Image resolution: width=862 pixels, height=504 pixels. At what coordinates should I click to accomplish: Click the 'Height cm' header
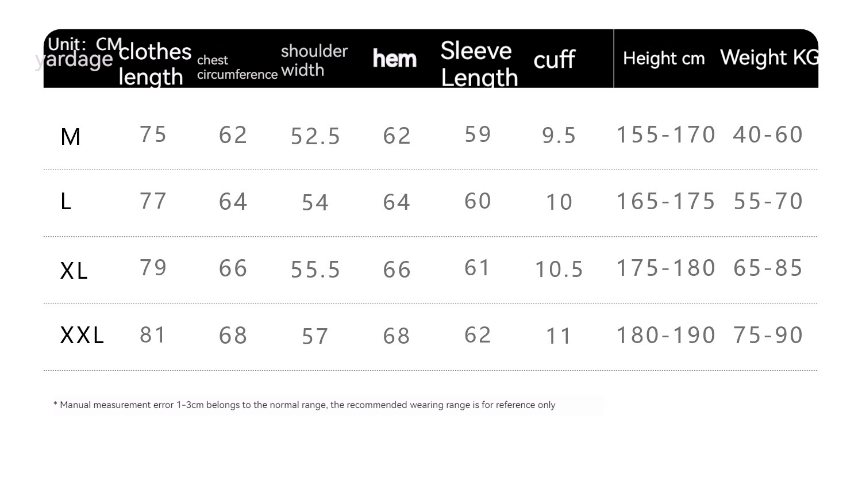coord(664,58)
